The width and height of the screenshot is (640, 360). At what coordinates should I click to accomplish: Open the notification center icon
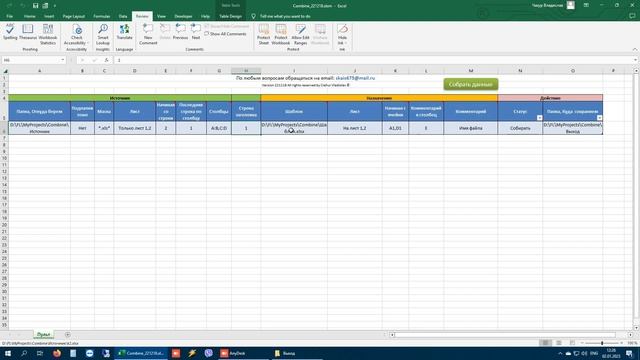pyautogui.click(x=629, y=353)
